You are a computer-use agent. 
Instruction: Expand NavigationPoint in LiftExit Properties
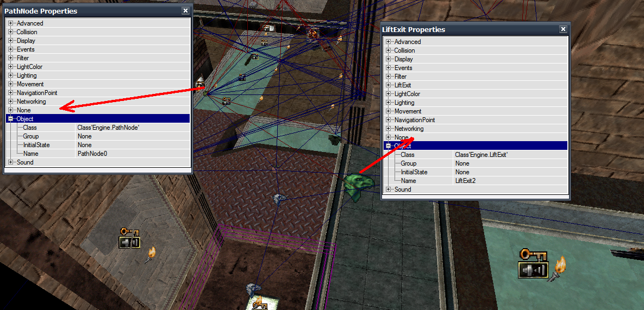point(389,120)
